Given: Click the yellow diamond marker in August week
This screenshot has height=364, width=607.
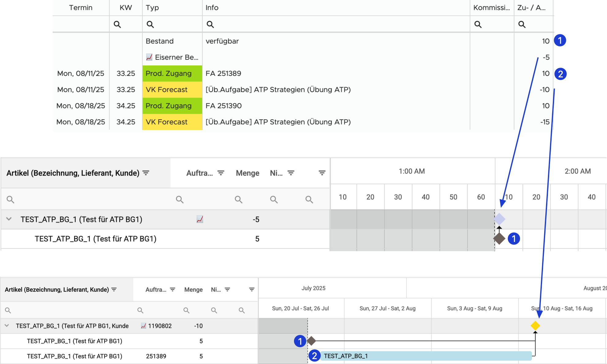Looking at the screenshot, I should (535, 326).
